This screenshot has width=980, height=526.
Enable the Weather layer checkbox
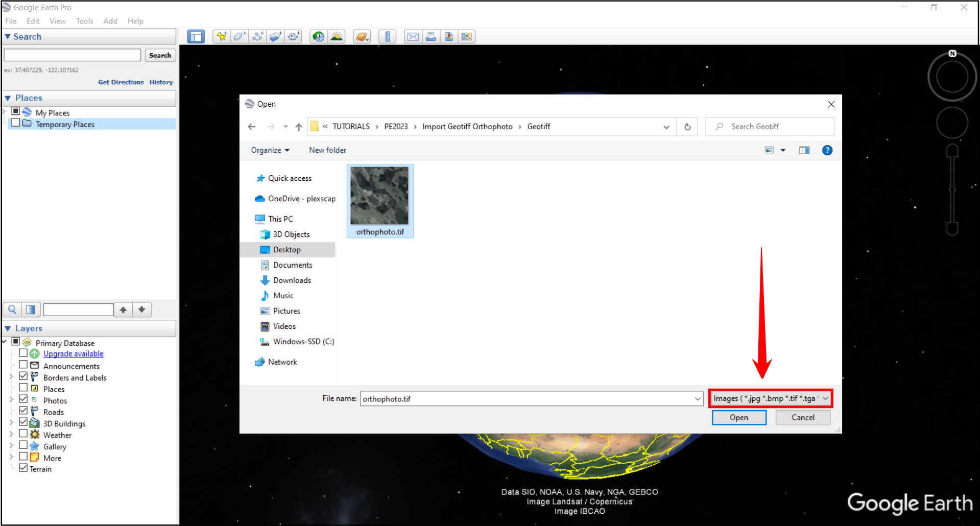tap(23, 434)
